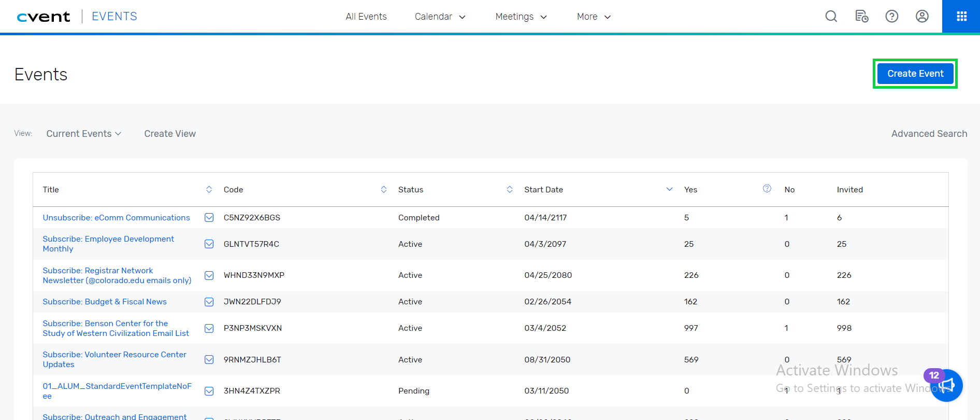The height and width of the screenshot is (420, 980).
Task: Click the Yes count 997 cell
Action: coord(691,328)
